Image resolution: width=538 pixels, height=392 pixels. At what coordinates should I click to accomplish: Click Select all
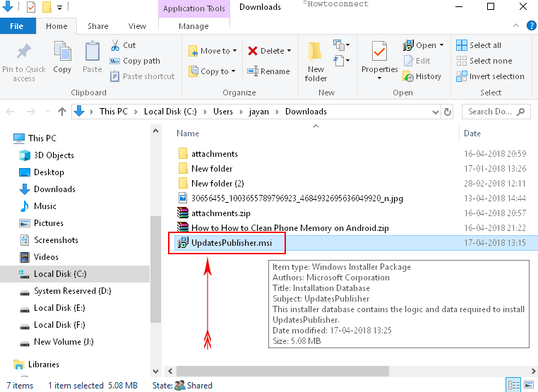(479, 45)
